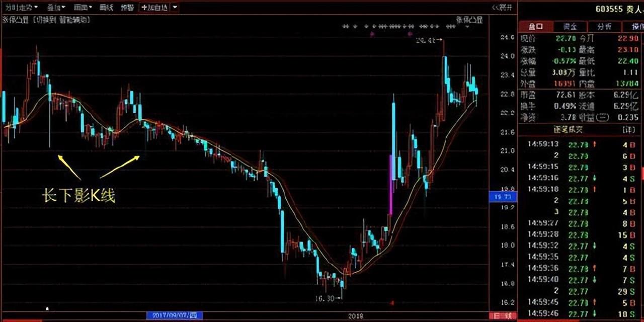Click the blue 19.73 price marker on axis
Screen dimensions: 644x322
(503, 196)
